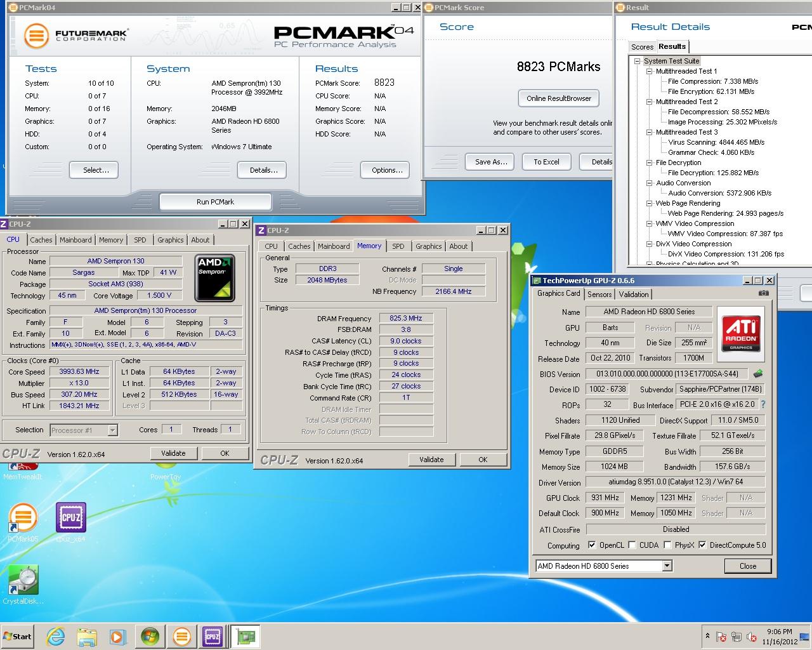Screen dimensions: 812x650
Task: Open the Online ResultBrowser button
Action: 559,98
